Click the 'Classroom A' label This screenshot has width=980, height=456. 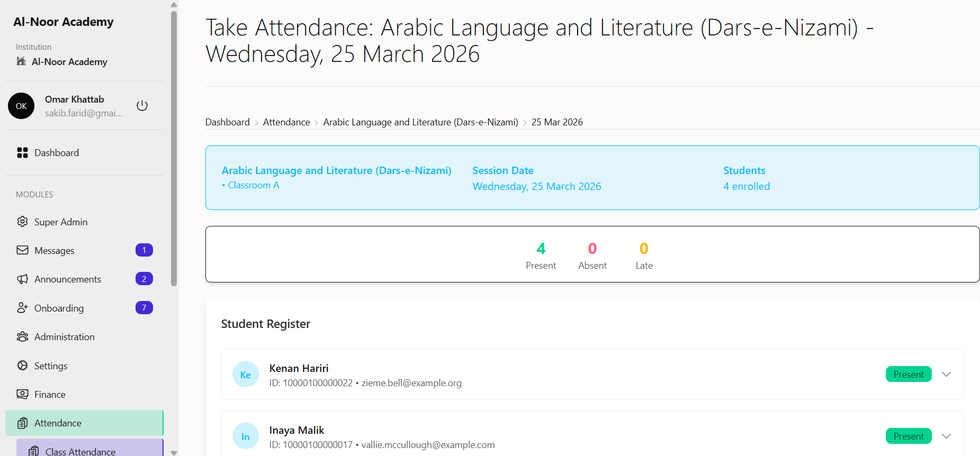pos(254,185)
